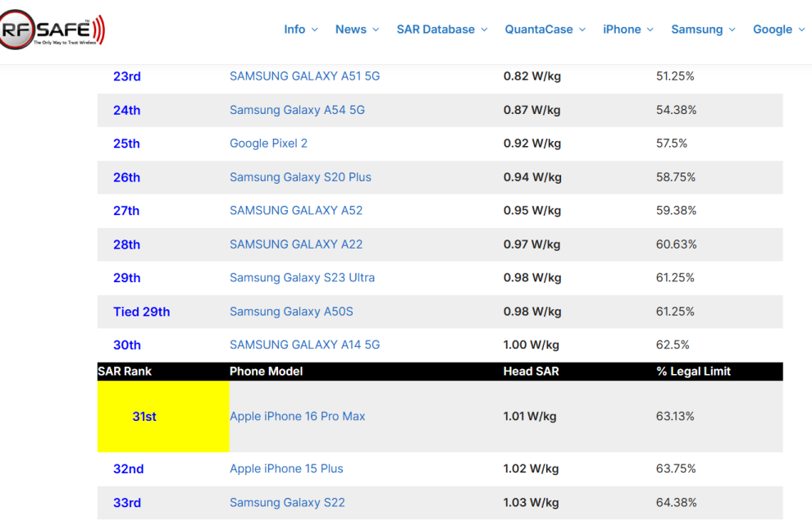Click the Tied 29th rank label
812x525 pixels.
click(x=141, y=312)
